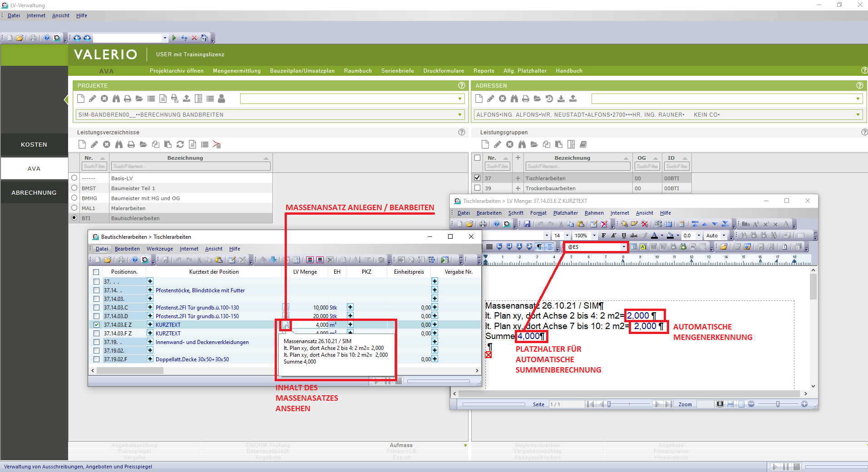Click the binoculars search icon in Adressen toolbar
Viewport: 868px width, 472px height.
coord(514,98)
